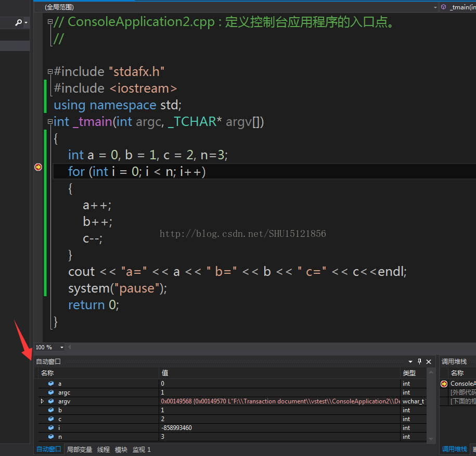Image resolution: width=476 pixels, height=456 pixels.
Task: Collapse the top comment block outline toggle
Action: click(50, 21)
